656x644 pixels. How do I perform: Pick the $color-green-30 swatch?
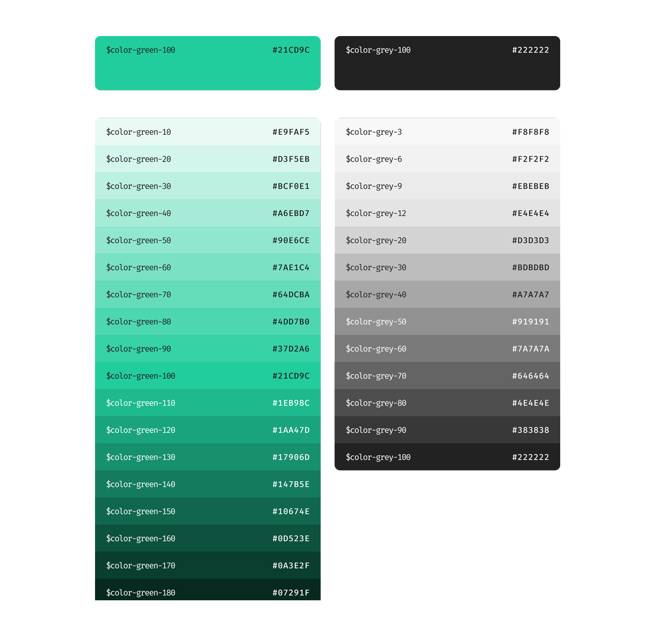(208, 186)
